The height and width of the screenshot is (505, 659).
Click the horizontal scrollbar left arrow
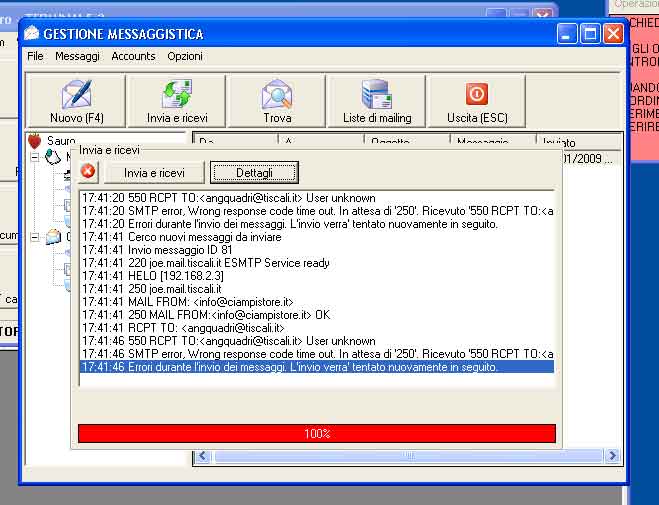coord(203,456)
